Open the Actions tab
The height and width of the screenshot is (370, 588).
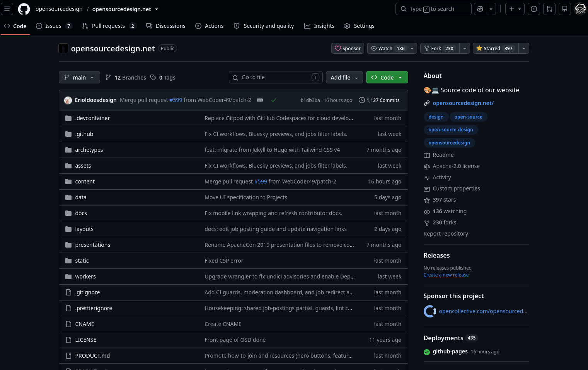pyautogui.click(x=210, y=26)
